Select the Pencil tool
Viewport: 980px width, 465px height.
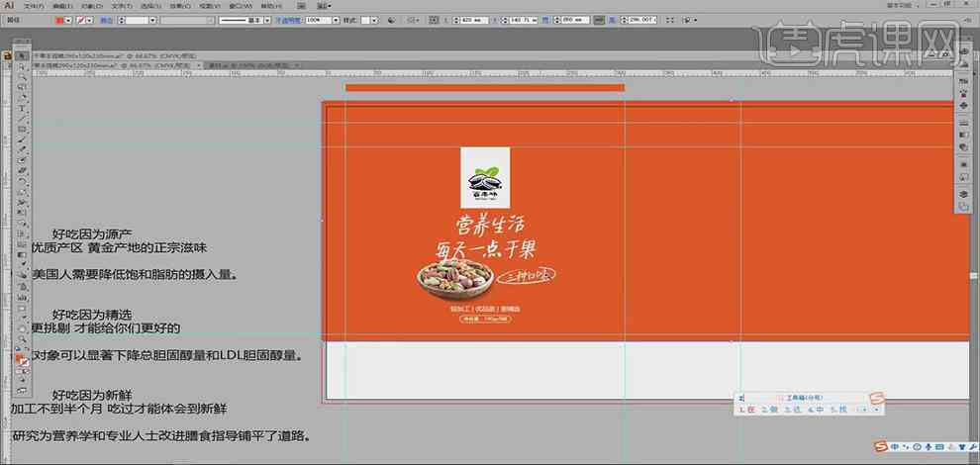click(x=21, y=148)
